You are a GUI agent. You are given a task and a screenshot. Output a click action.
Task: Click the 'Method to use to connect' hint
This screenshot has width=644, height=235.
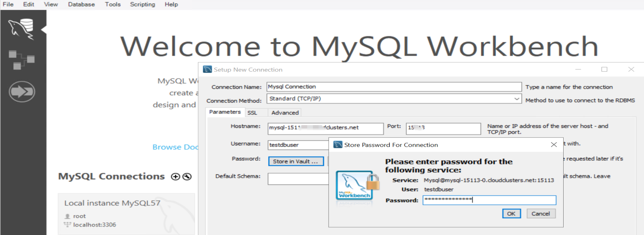580,100
